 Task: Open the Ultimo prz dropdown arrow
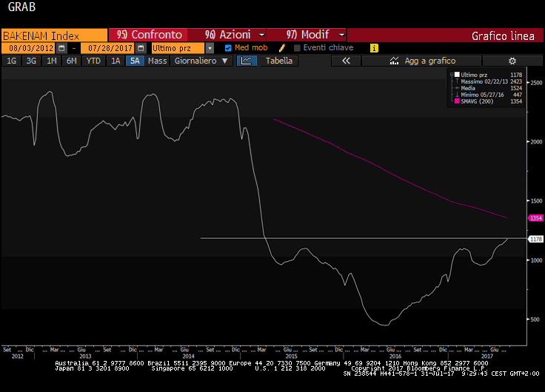[210, 48]
